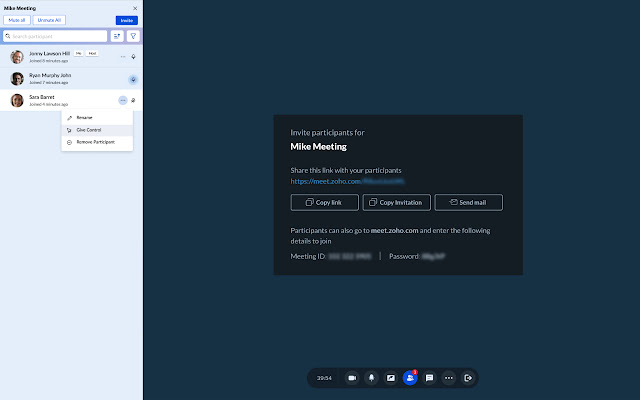Mute the microphone from the bottom toolbar
The image size is (640, 400).
pyautogui.click(x=371, y=378)
